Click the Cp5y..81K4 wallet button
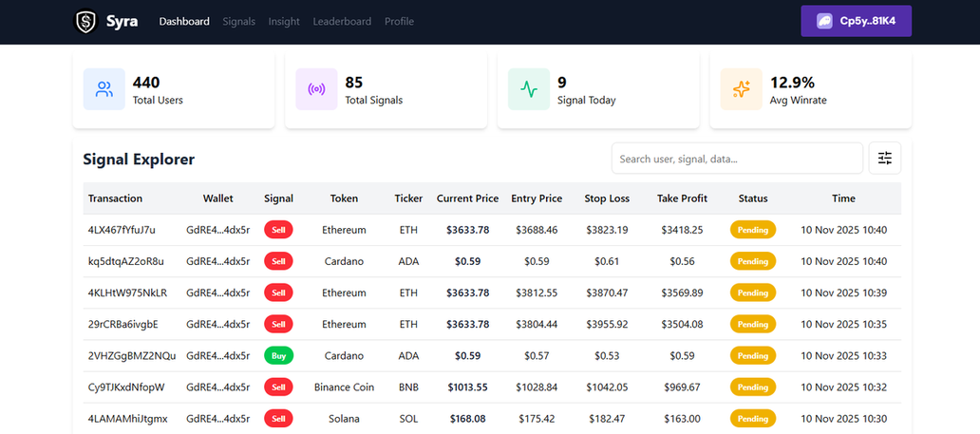Screen dimensions: 980x434 click(856, 21)
